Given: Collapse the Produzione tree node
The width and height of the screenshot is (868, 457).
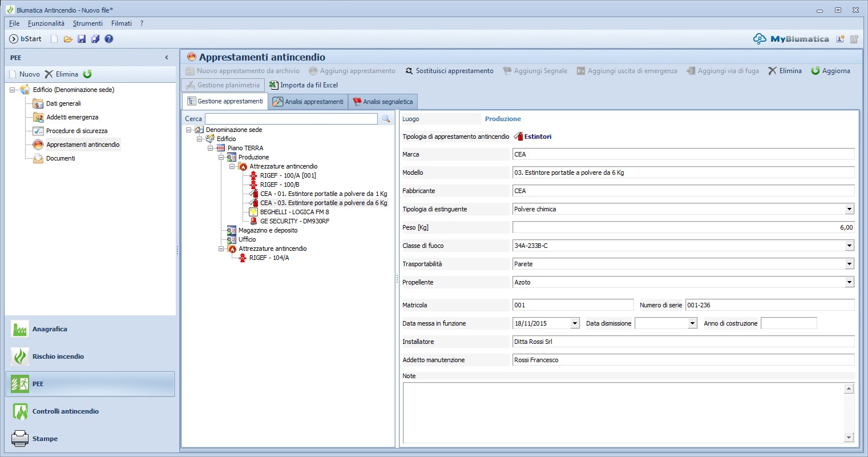Looking at the screenshot, I should (221, 157).
